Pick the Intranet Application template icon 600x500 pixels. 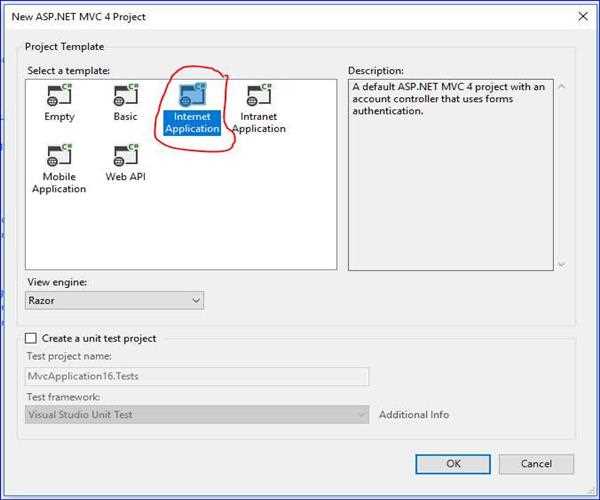click(259, 95)
